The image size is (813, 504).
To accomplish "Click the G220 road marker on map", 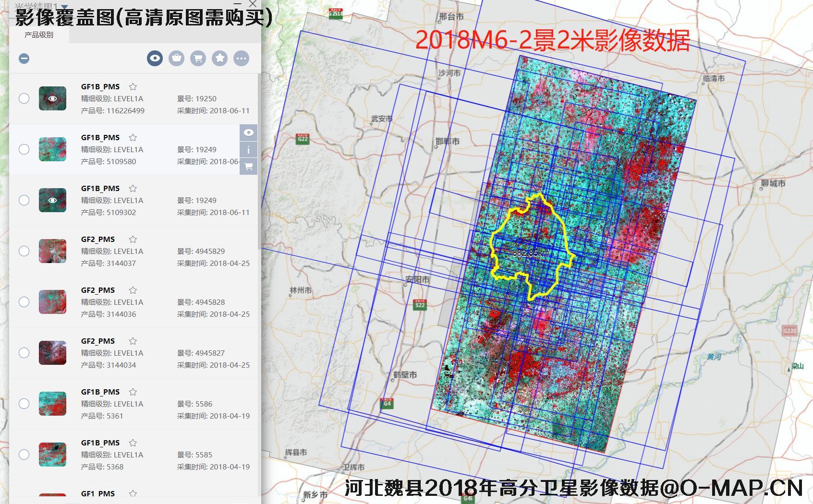I will click(x=789, y=330).
